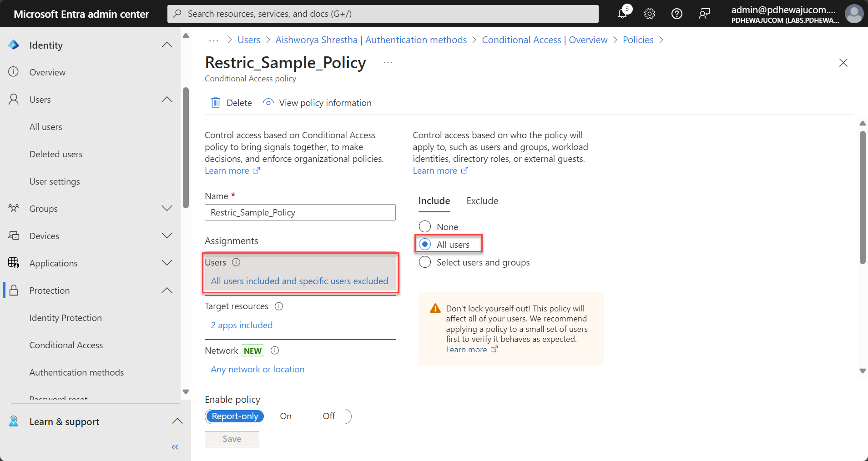This screenshot has width=868, height=461.
Task: Click the policy Name input field
Action: (x=300, y=212)
